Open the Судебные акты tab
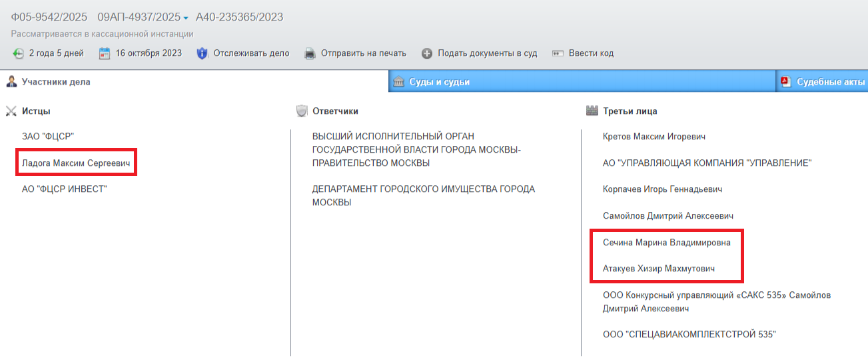 pyautogui.click(x=830, y=82)
